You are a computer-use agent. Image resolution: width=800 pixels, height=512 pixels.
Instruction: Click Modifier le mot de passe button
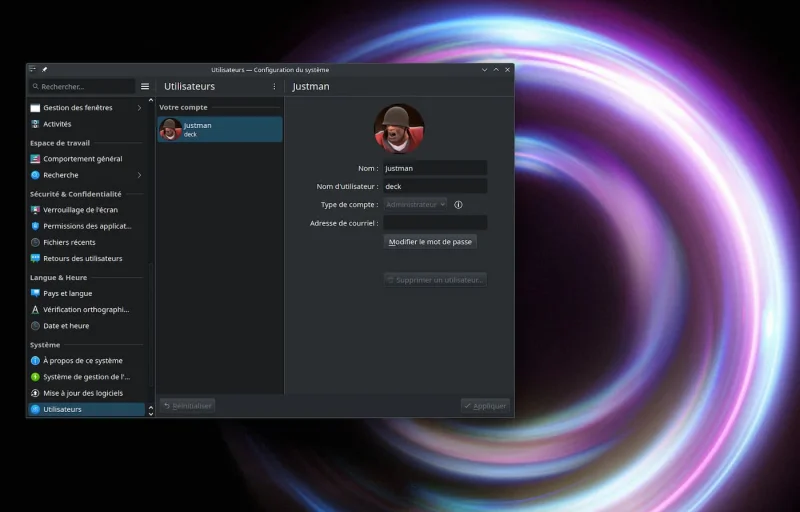(x=430, y=242)
